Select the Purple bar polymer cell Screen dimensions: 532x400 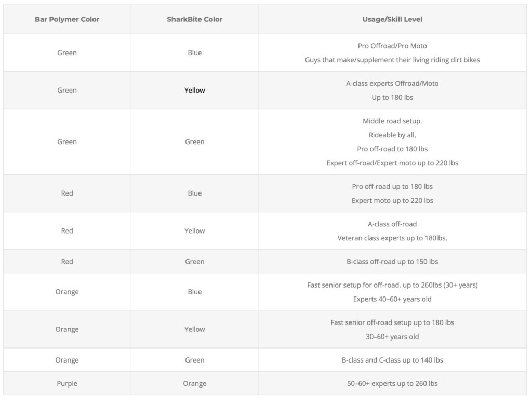67,383
